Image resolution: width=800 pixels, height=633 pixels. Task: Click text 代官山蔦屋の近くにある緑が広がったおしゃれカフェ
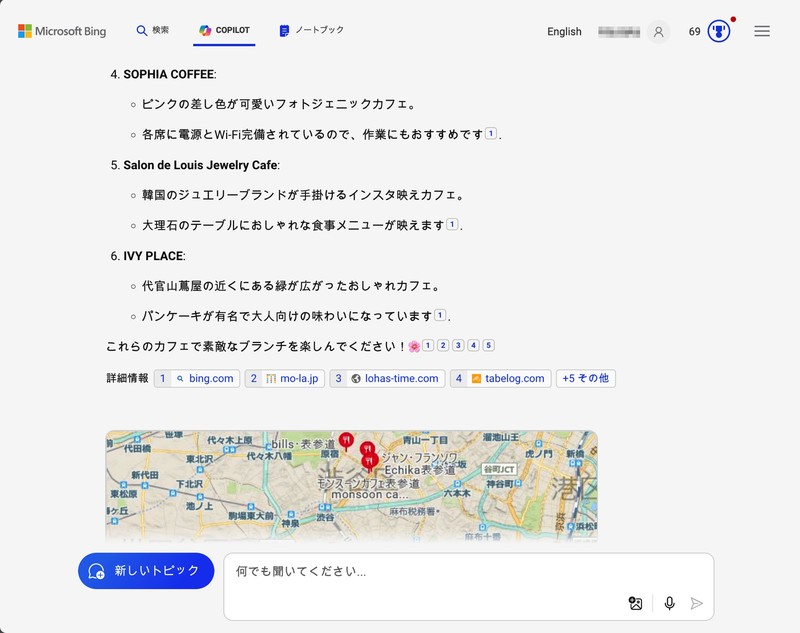289,286
